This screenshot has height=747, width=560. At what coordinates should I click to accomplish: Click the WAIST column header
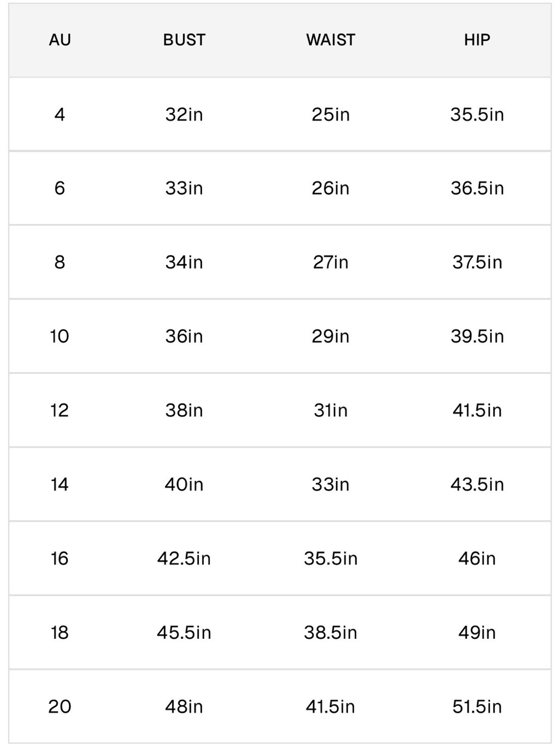330,40
